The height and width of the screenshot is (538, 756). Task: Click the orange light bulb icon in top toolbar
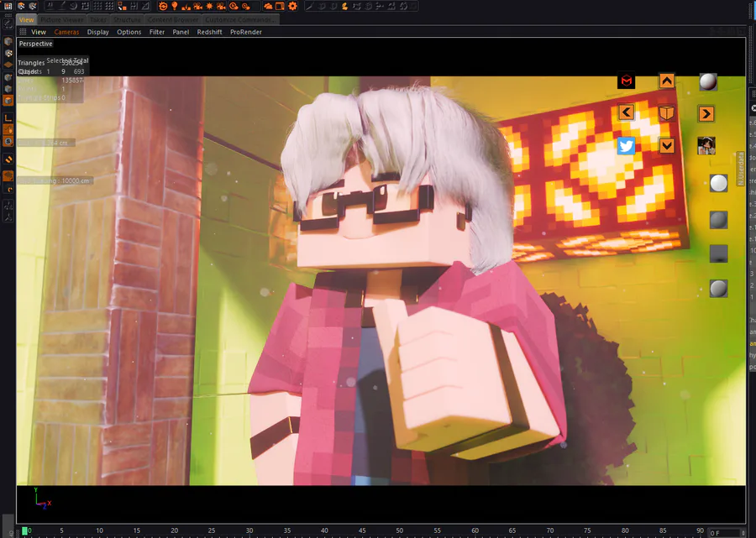tap(175, 6)
